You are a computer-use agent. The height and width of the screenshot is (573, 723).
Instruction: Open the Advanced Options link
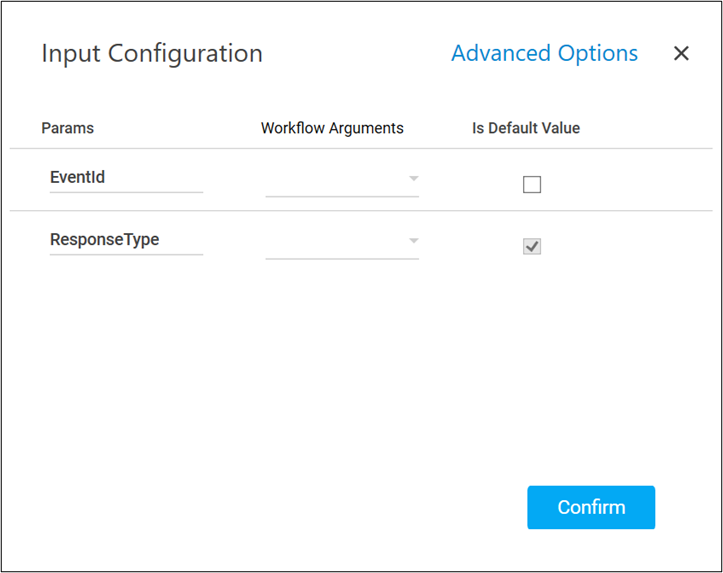544,54
